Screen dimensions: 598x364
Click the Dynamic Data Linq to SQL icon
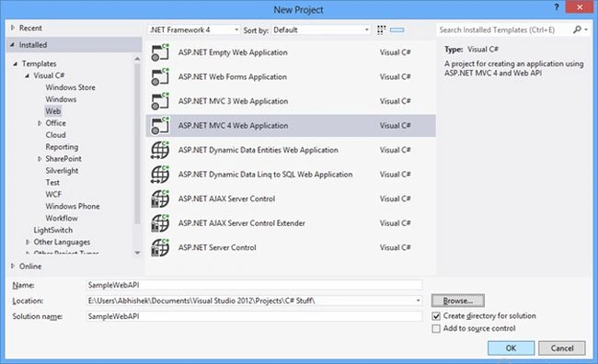(160, 175)
